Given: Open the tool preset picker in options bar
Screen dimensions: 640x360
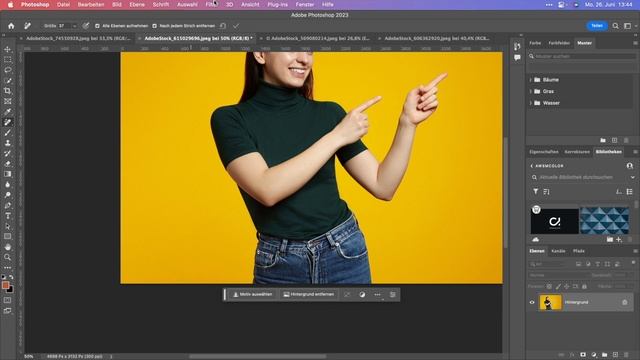Looking at the screenshot, I should 27,26.
